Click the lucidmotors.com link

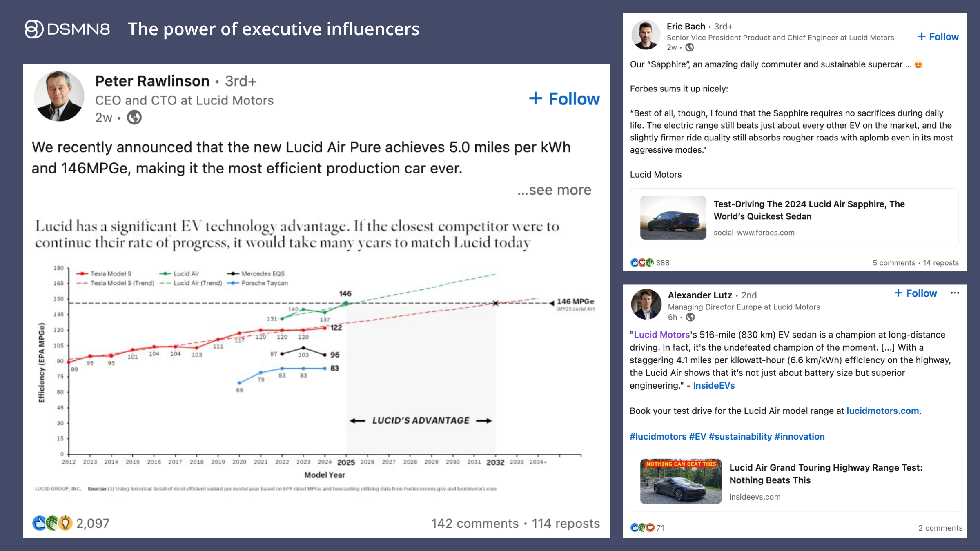[882, 411]
